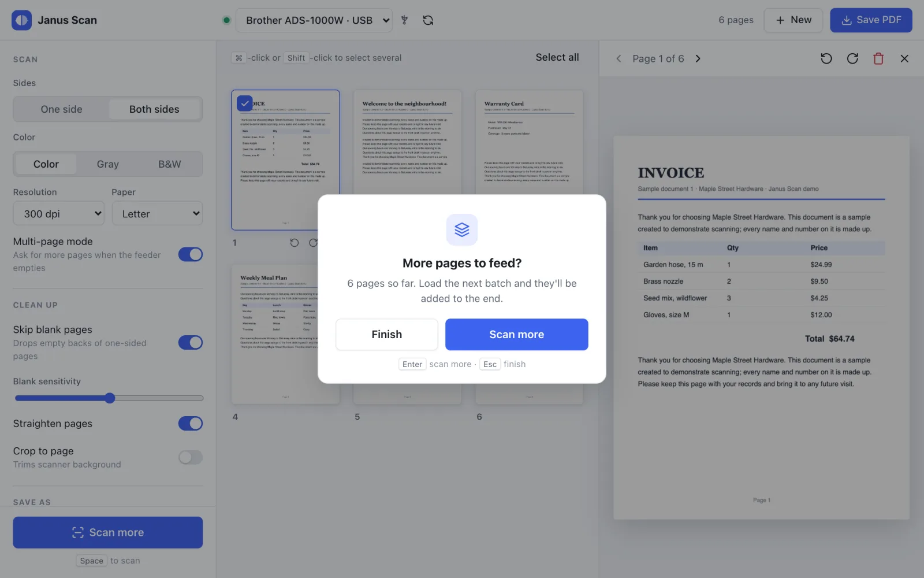
Task: Click the 'Page 1 of 6' label
Action: [658, 58]
